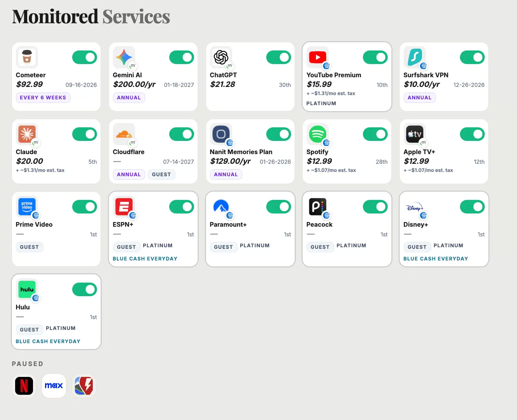Image resolution: width=517 pixels, height=420 pixels.
Task: Select the $129.00/yr Nanit price
Action: pyautogui.click(x=231, y=161)
